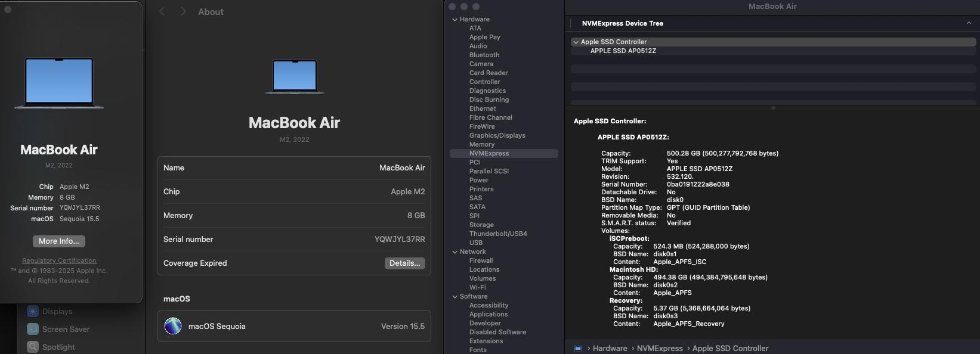Collapse the Apple SSD Controller device tree row
This screenshot has height=354, width=980.
pos(576,42)
